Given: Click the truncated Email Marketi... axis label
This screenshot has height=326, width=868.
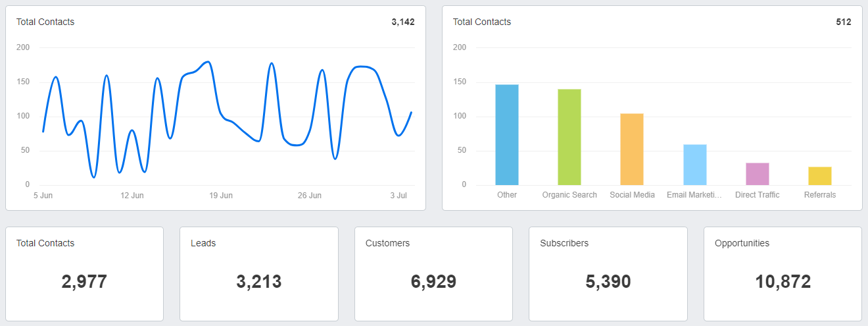Looking at the screenshot, I should [694, 195].
